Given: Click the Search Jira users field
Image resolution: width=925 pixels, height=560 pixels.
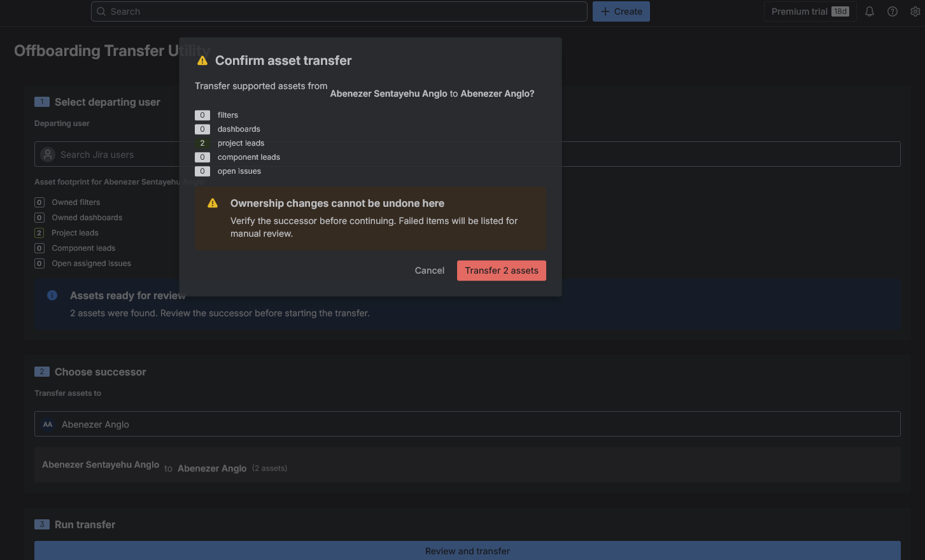Looking at the screenshot, I should point(467,155).
